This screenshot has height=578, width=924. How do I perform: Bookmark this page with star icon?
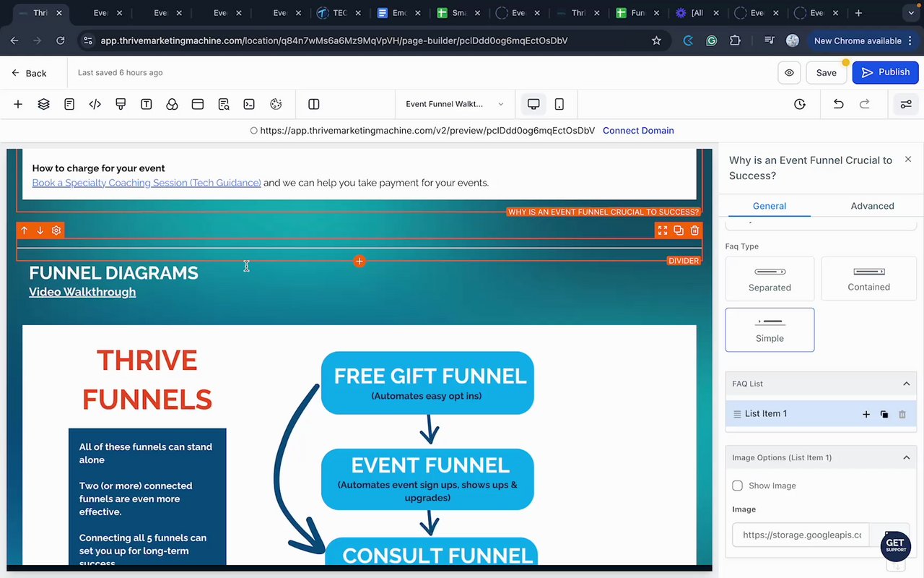coord(656,40)
